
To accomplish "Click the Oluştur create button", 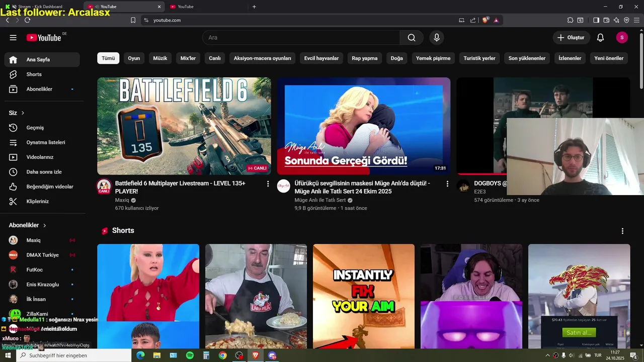I will [571, 38].
